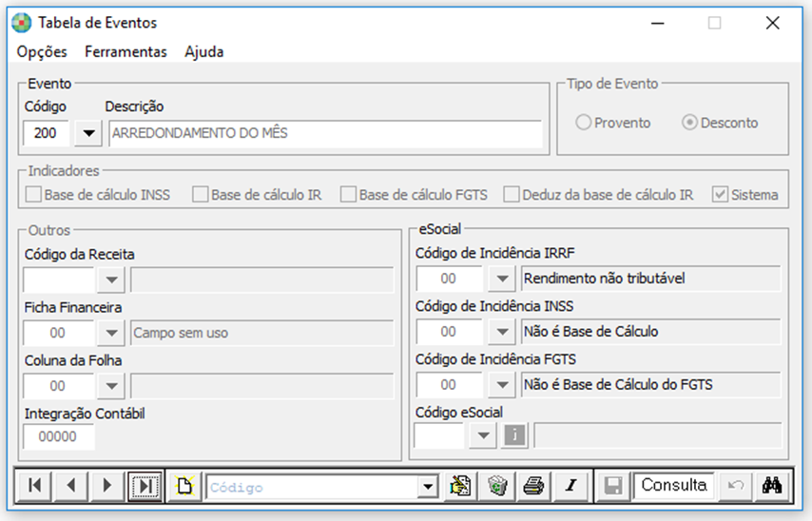Create a new record with page icon

coord(184,486)
